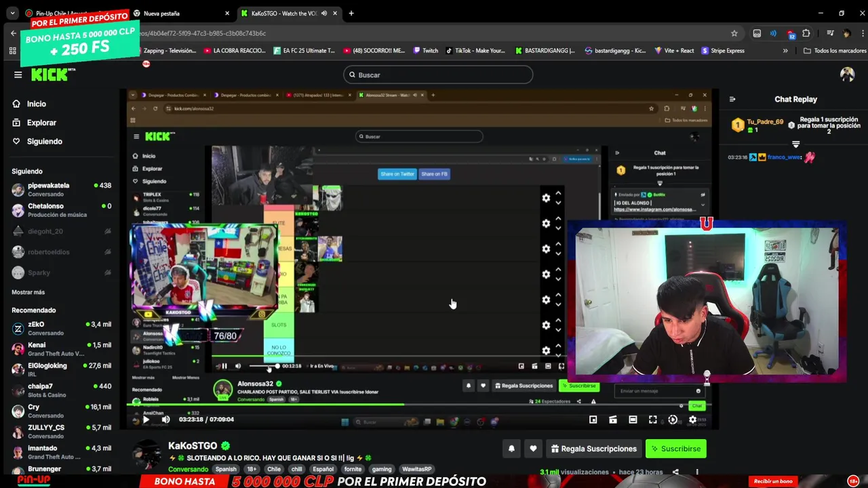Open the LA COBRA REACCIO bookmark
Screen dimensions: 868x488
[235, 51]
